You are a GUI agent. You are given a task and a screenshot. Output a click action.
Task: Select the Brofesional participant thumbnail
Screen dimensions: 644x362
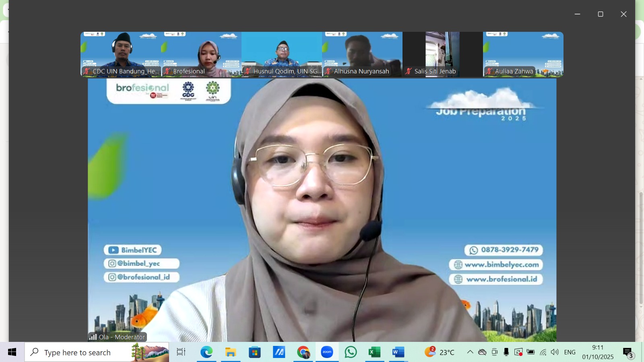[201, 54]
